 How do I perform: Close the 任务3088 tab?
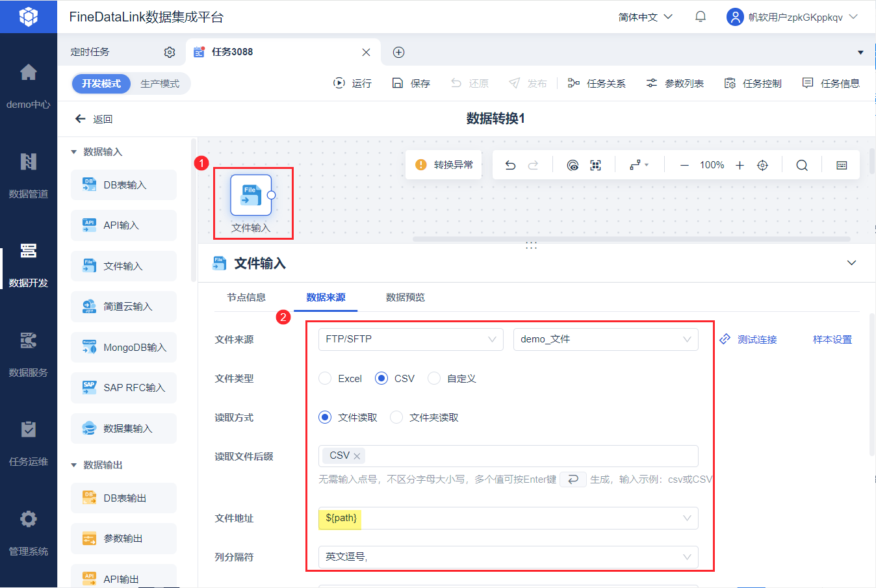tap(366, 52)
